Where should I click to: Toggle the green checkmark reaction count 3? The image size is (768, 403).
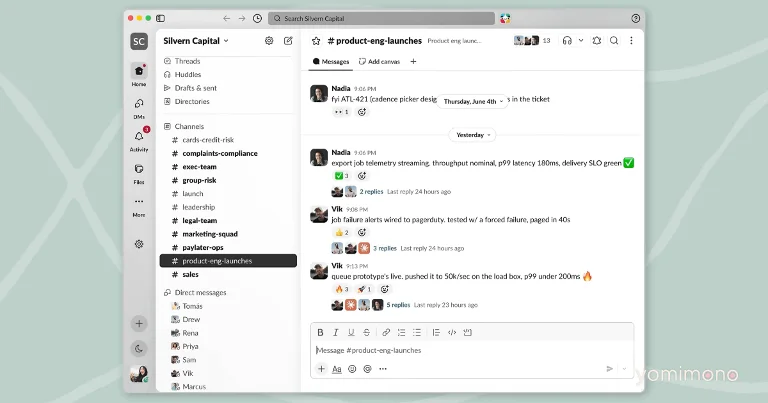(342, 176)
